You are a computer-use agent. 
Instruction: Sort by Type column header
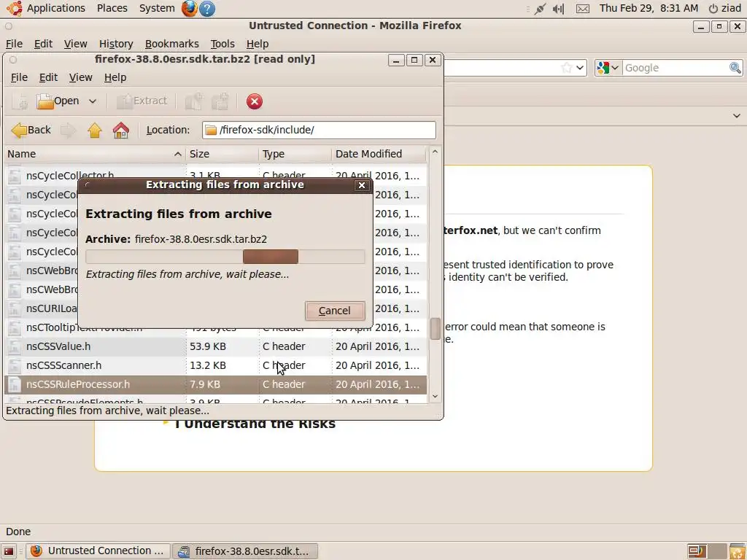click(295, 154)
